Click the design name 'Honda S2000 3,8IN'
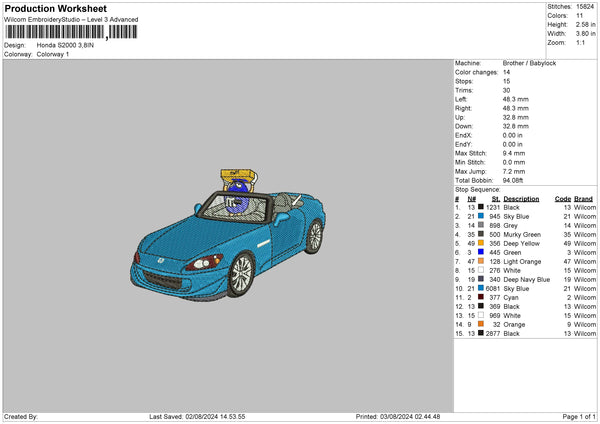The height and width of the screenshot is (424, 600). click(x=65, y=45)
